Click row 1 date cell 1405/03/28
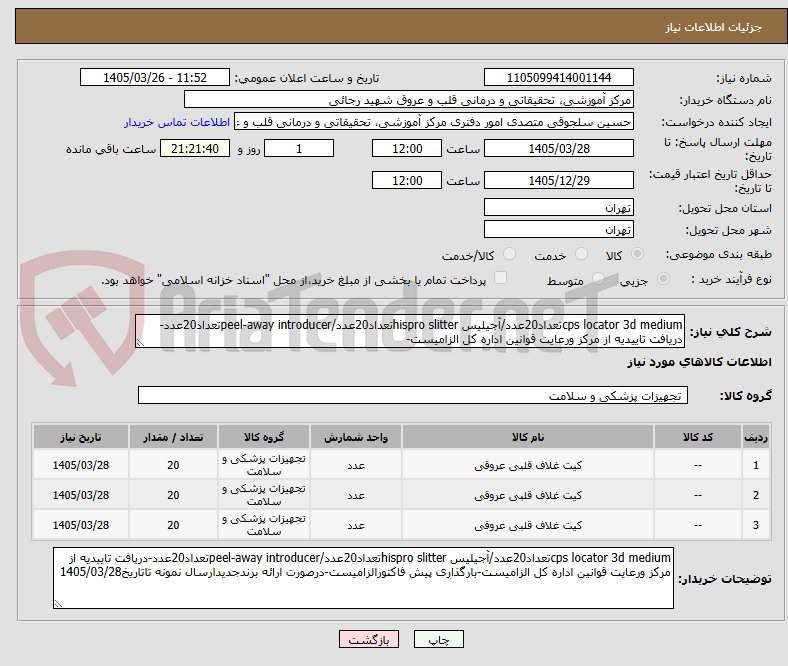The image size is (788, 666). pyautogui.click(x=81, y=465)
